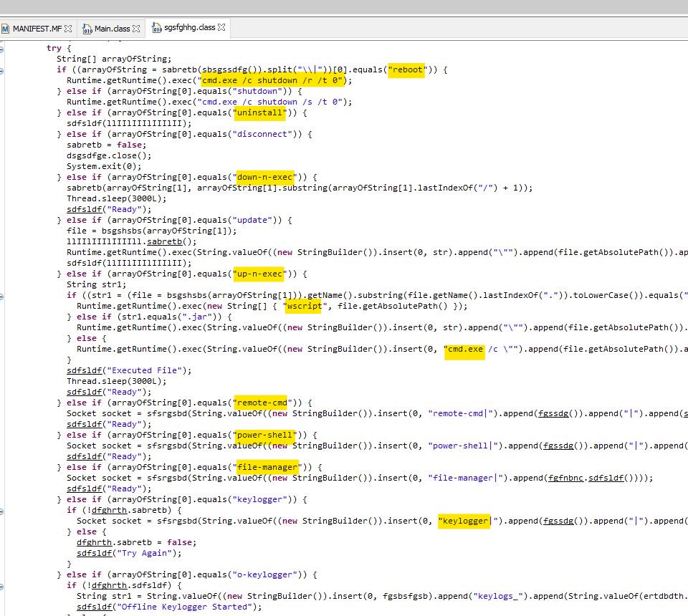This screenshot has height=616, width=688.
Task: Click the highlighted "remote-cmd" in the equals check
Action: pyautogui.click(x=262, y=403)
